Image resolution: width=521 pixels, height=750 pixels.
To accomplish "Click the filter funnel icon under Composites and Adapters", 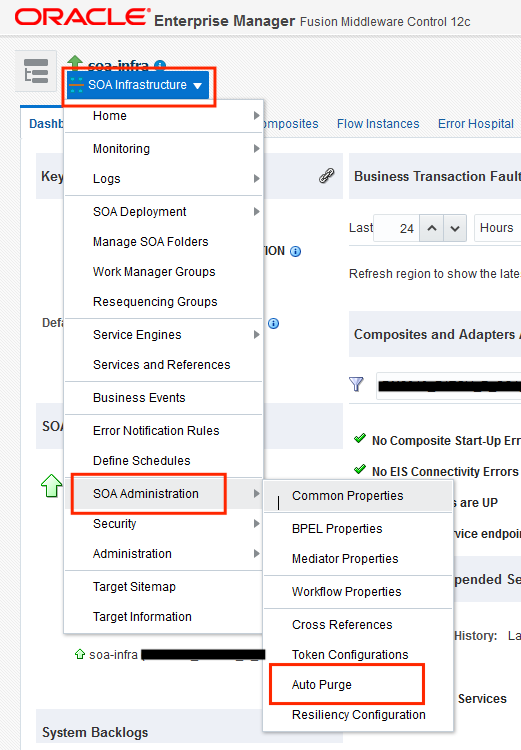I will (x=356, y=384).
